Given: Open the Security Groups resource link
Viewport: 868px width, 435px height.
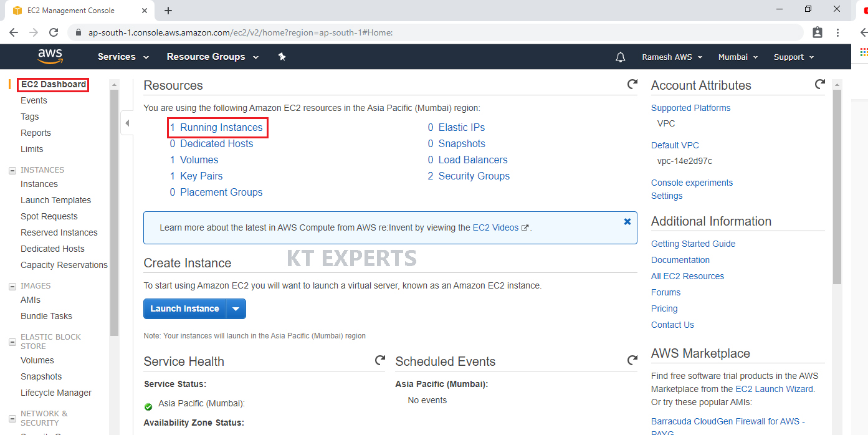Looking at the screenshot, I should tap(474, 176).
